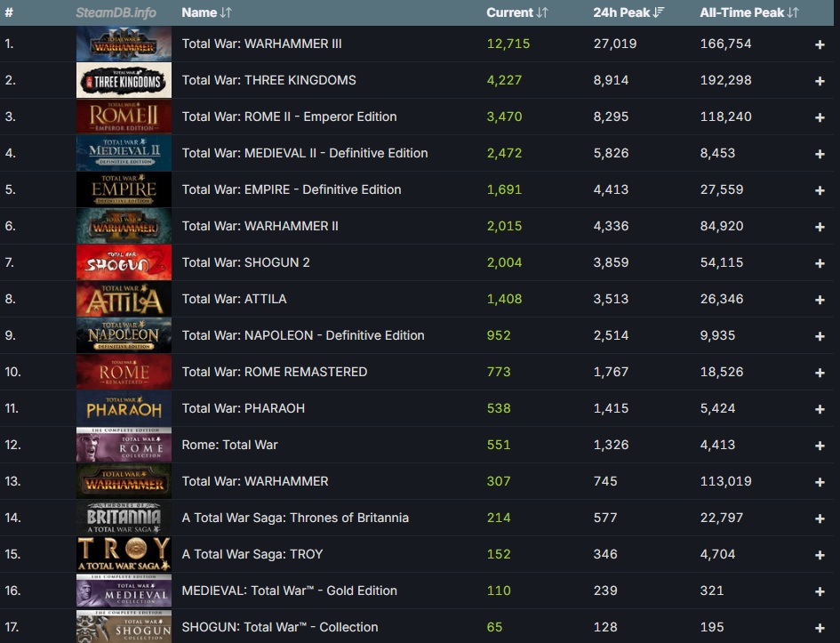Click plus icon for Total War: WARHAMMER II
The image size is (840, 643).
point(820,227)
